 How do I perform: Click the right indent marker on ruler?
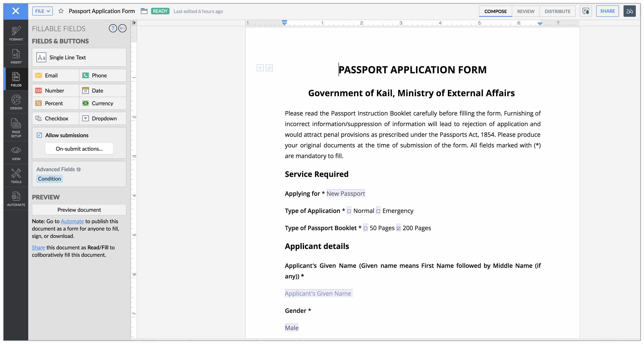pos(540,24)
